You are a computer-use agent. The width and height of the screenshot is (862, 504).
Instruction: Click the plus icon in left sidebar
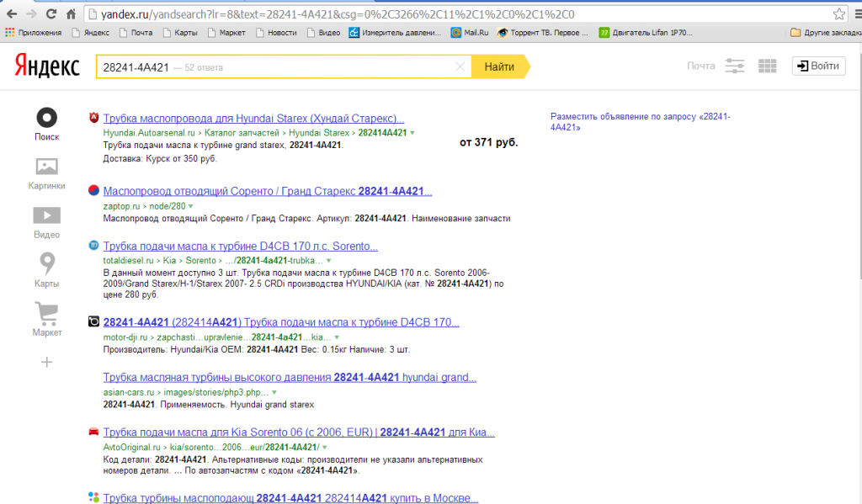47,362
